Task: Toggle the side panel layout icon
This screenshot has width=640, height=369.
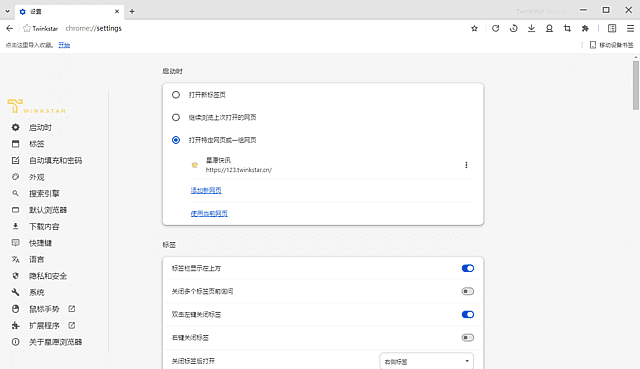Action: tap(612, 28)
